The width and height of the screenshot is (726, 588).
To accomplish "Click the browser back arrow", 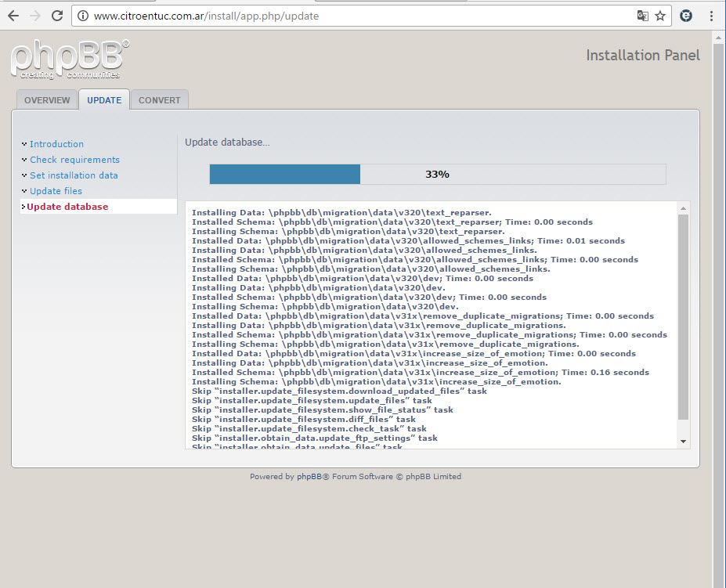I will 13,16.
